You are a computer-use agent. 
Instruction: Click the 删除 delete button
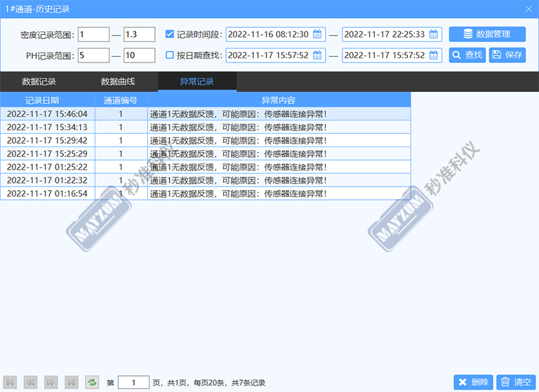[x=473, y=382]
